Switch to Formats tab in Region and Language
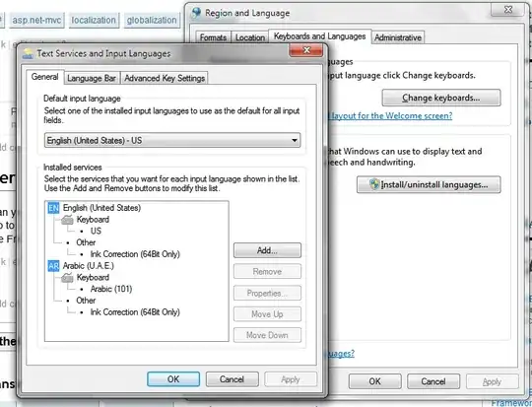532x407 pixels. pos(213,37)
